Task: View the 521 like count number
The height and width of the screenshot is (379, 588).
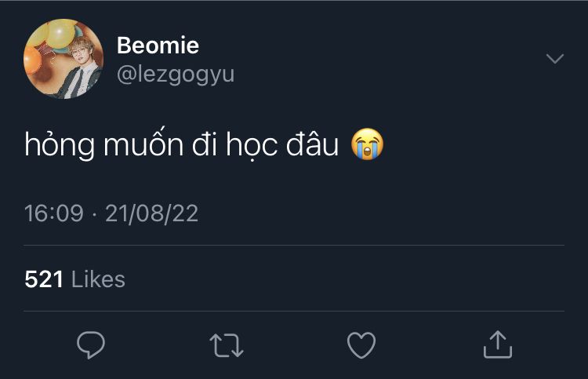Action: tap(44, 279)
